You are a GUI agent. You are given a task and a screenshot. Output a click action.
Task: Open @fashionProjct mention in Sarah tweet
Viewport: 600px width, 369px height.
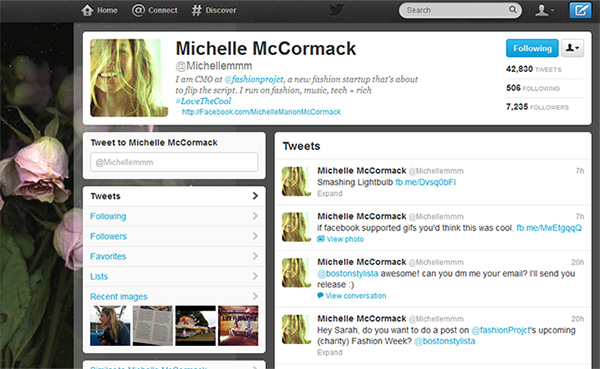(501, 330)
